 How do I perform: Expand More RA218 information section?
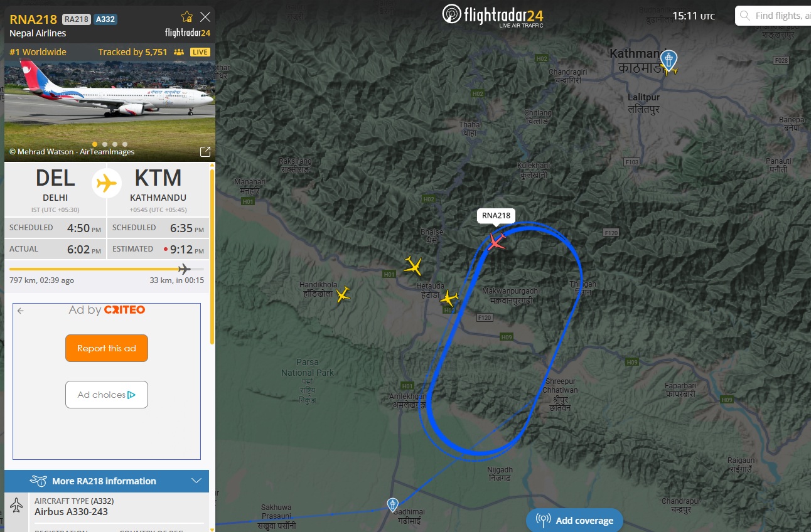107,481
